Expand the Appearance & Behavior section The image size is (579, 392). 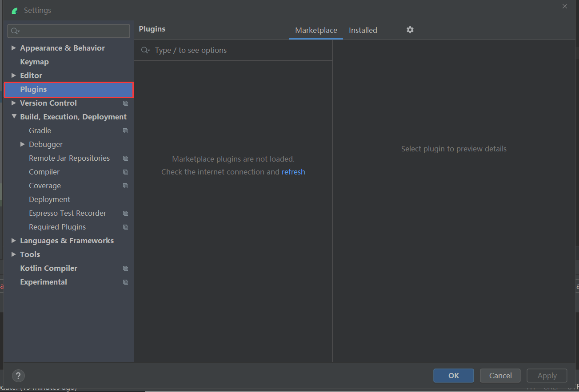(x=13, y=48)
